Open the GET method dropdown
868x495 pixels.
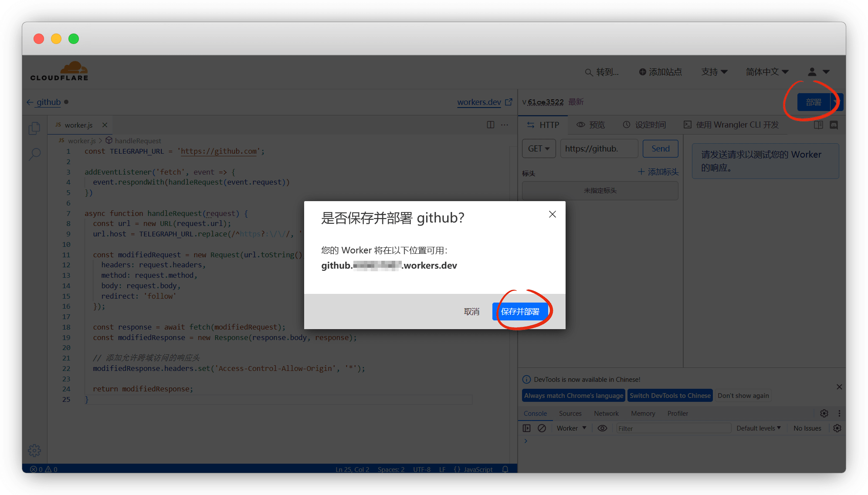(x=539, y=149)
